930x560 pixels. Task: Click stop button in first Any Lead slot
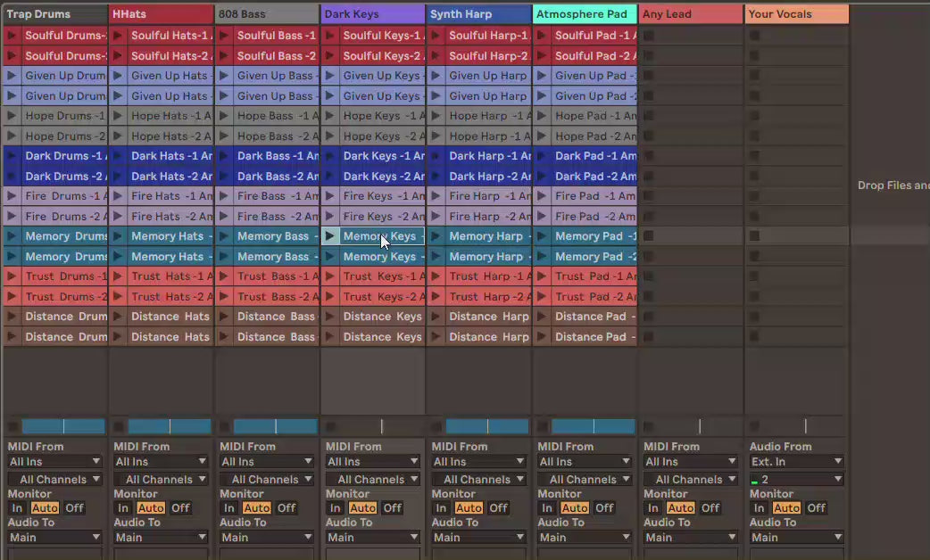(x=649, y=36)
